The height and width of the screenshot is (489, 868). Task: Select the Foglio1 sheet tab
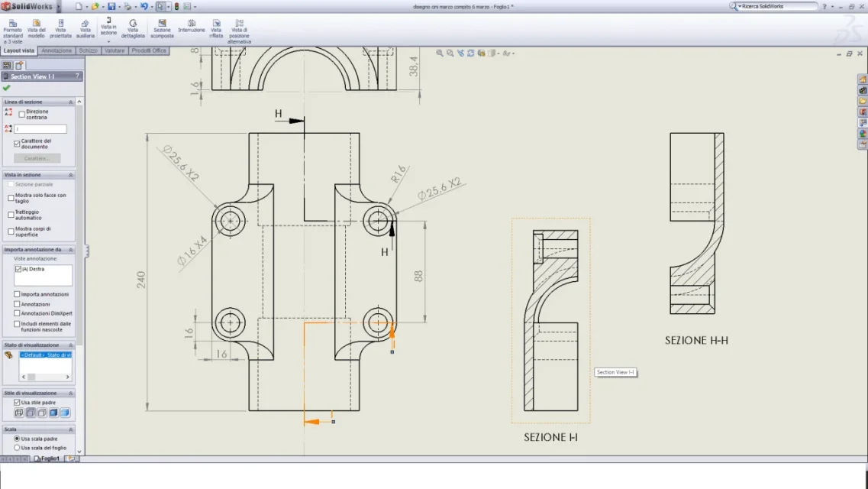(x=47, y=458)
